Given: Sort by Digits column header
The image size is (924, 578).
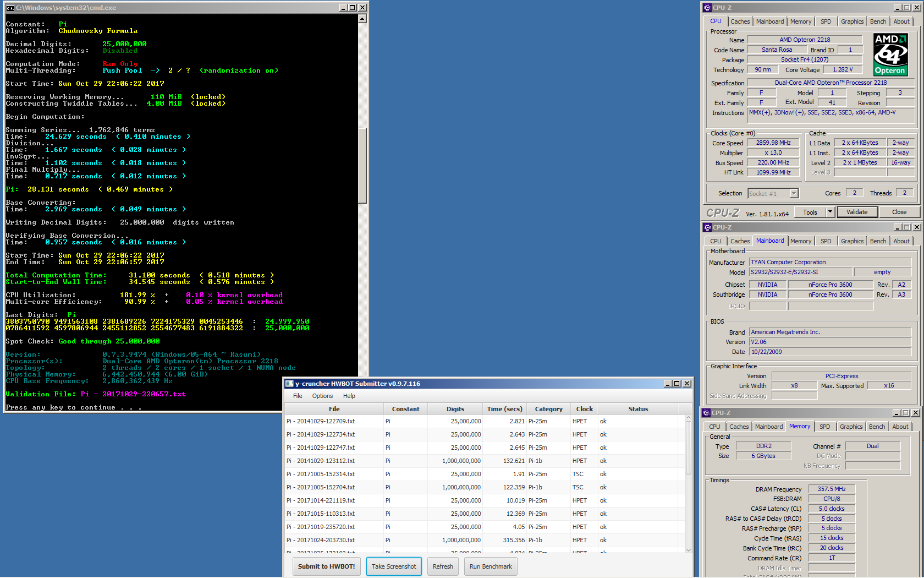Looking at the screenshot, I should [455, 409].
